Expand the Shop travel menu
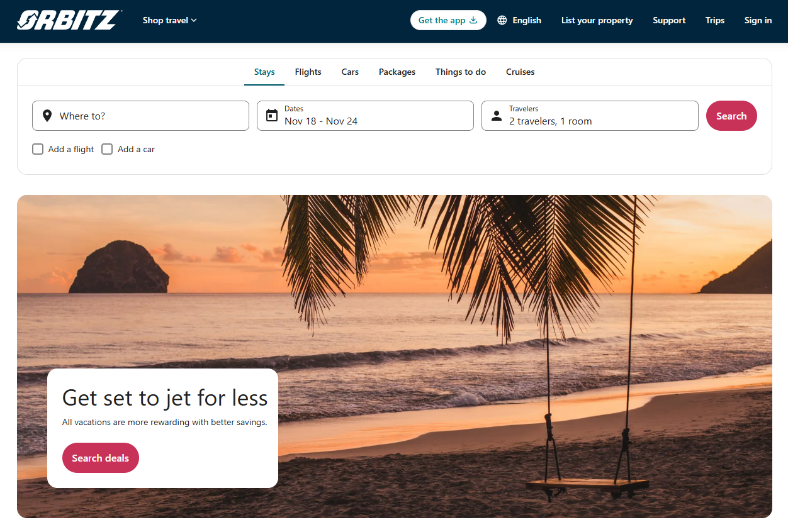Viewport: 788px width, 532px height. [x=170, y=20]
